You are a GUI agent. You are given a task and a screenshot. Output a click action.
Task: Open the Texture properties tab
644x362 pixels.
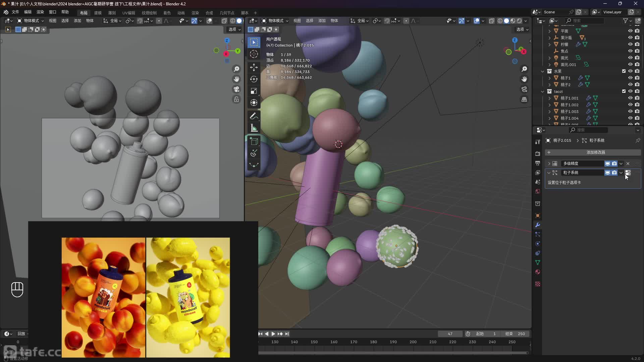[x=538, y=284]
